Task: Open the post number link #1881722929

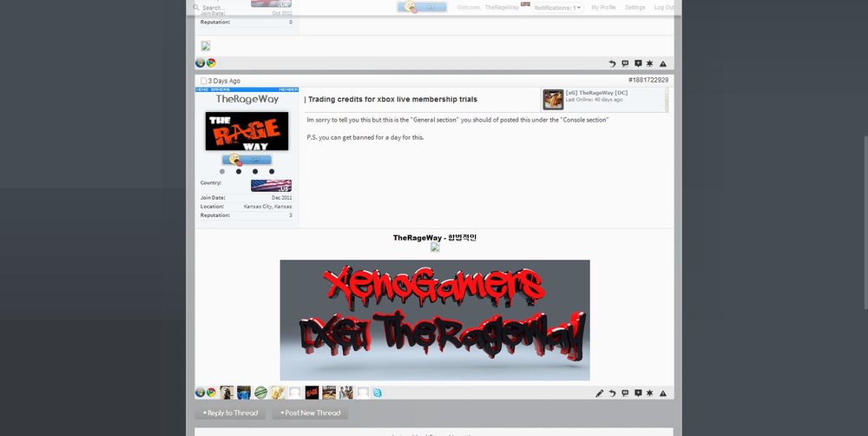Action: point(648,80)
